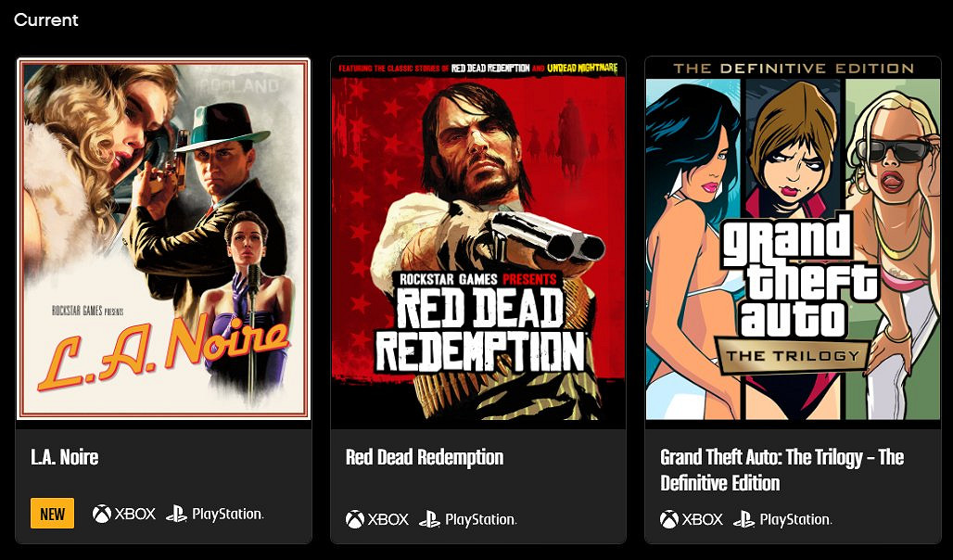
Task: Click the yellow NEW badge on L.A. Noire
Action: [52, 514]
